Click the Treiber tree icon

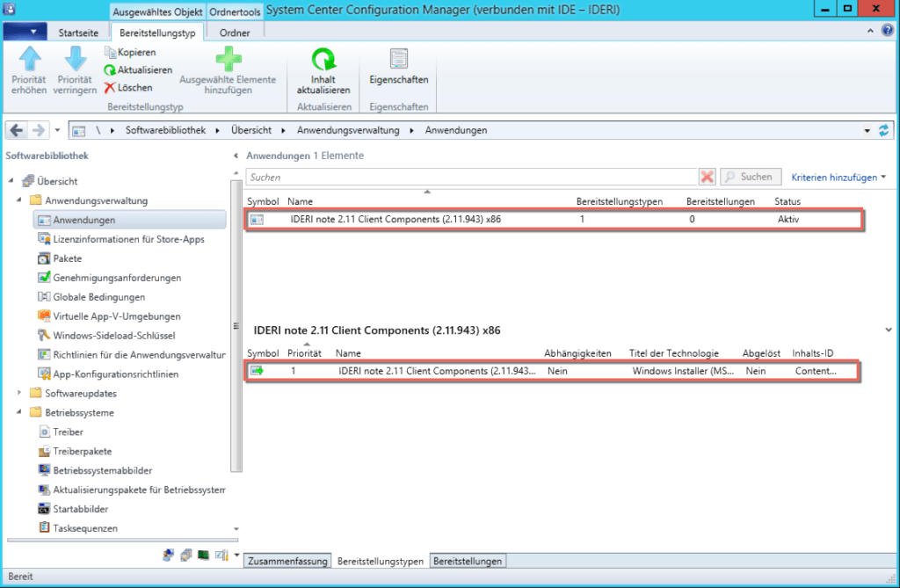click(44, 432)
